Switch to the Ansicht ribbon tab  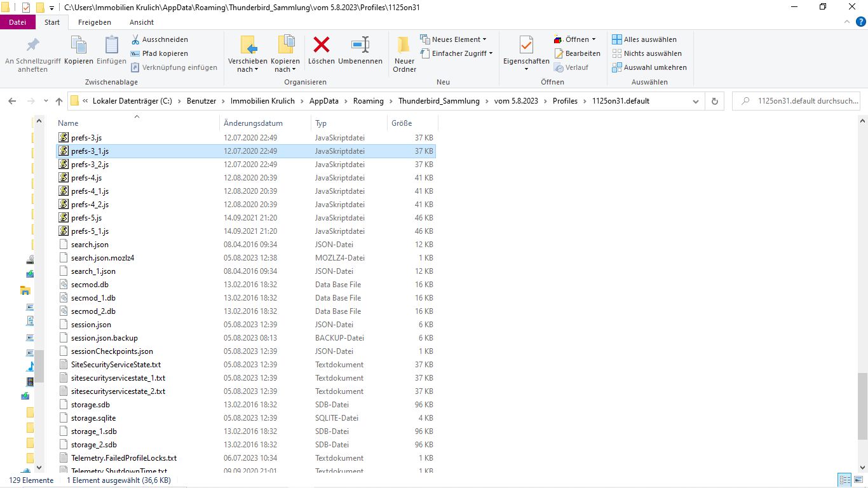(142, 22)
